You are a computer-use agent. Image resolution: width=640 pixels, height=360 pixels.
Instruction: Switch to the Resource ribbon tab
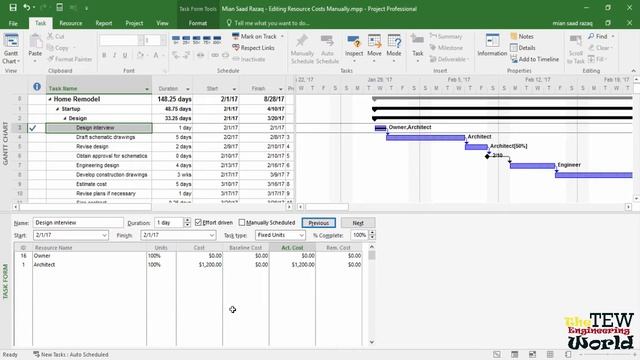click(x=71, y=23)
